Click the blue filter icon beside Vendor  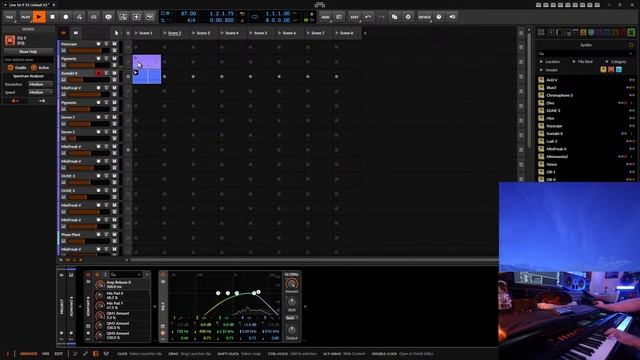coord(619,70)
